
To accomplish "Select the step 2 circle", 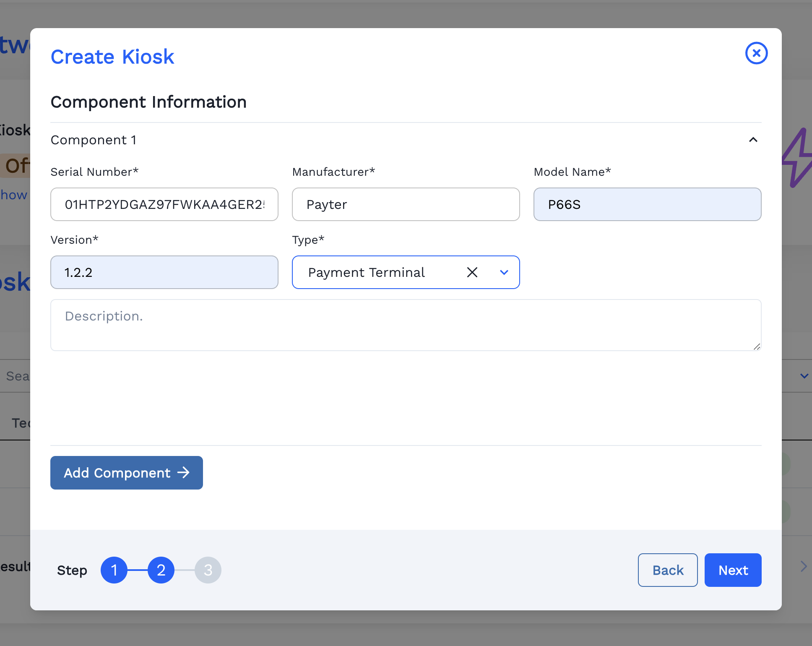I will pos(161,570).
